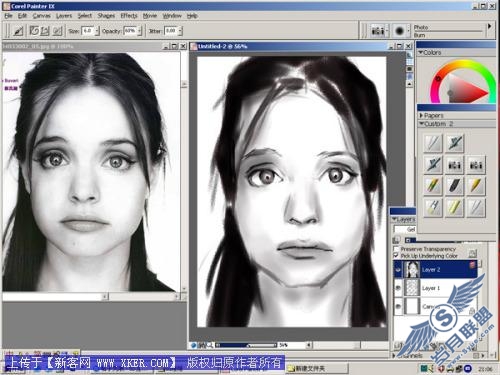Viewport: 500px width, 375px height.
Task: Click the blue round icon in system tray
Action: click(468, 368)
